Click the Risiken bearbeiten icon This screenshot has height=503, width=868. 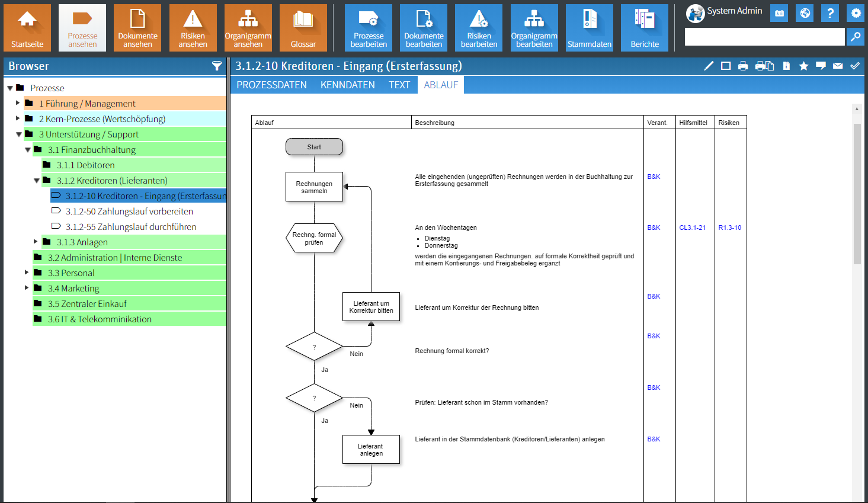pos(478,27)
